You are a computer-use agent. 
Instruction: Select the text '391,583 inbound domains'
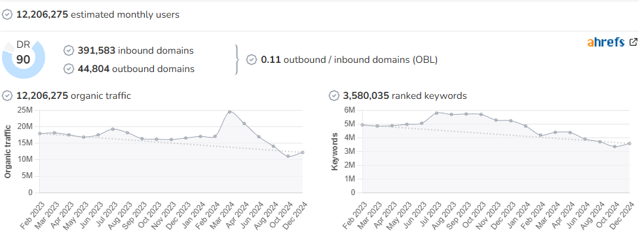tap(136, 50)
